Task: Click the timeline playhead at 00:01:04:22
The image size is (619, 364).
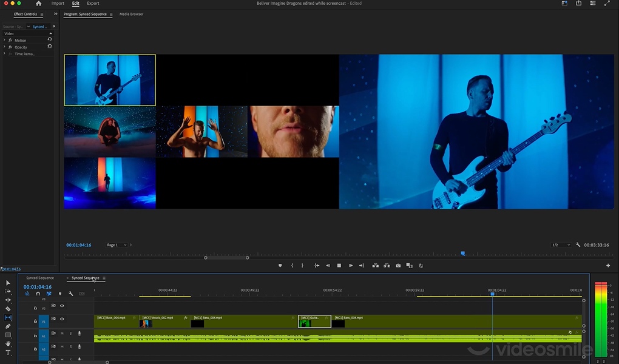Action: pos(492,294)
